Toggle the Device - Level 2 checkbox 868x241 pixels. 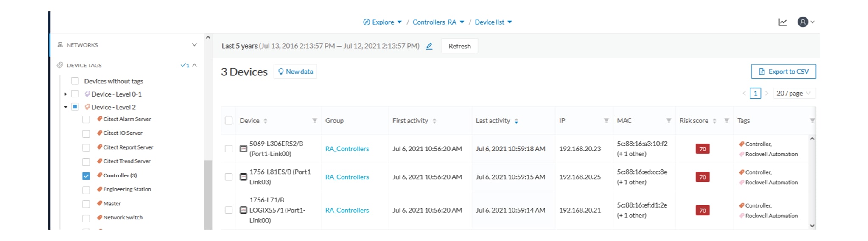[75, 107]
